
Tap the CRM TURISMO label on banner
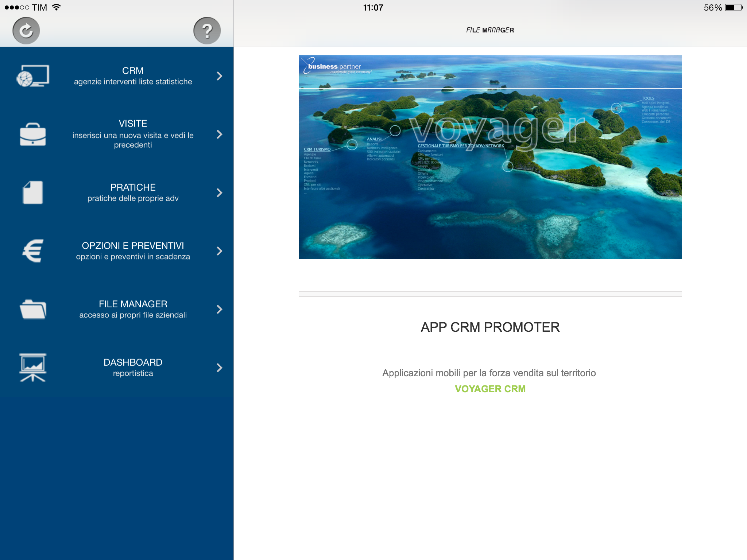tap(317, 149)
